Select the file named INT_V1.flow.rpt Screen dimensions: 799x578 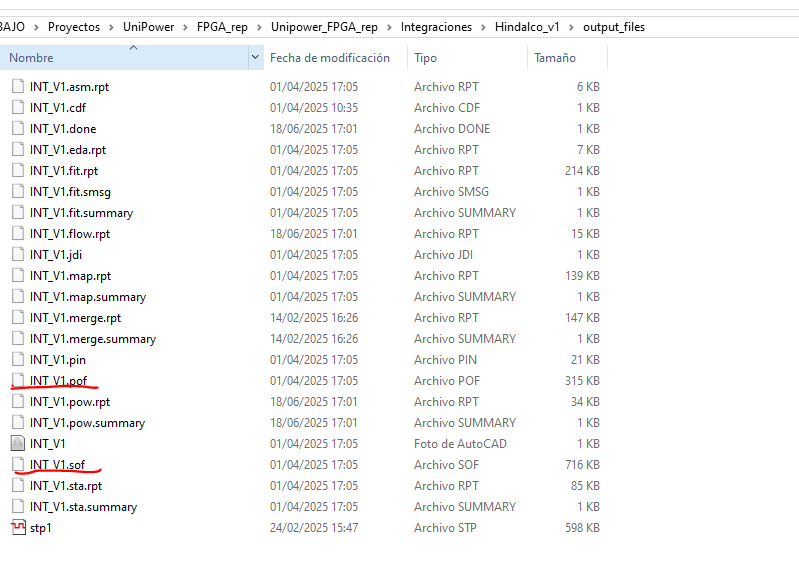pyautogui.click(x=70, y=234)
